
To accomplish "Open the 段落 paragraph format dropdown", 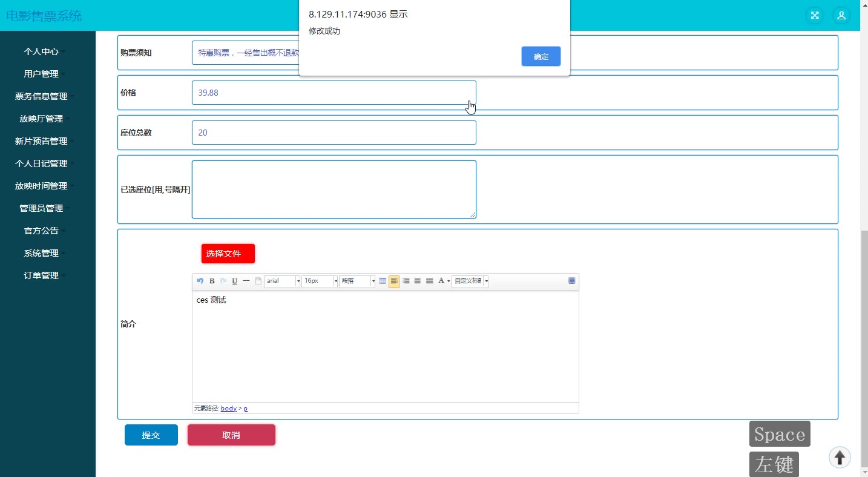I will (x=357, y=281).
